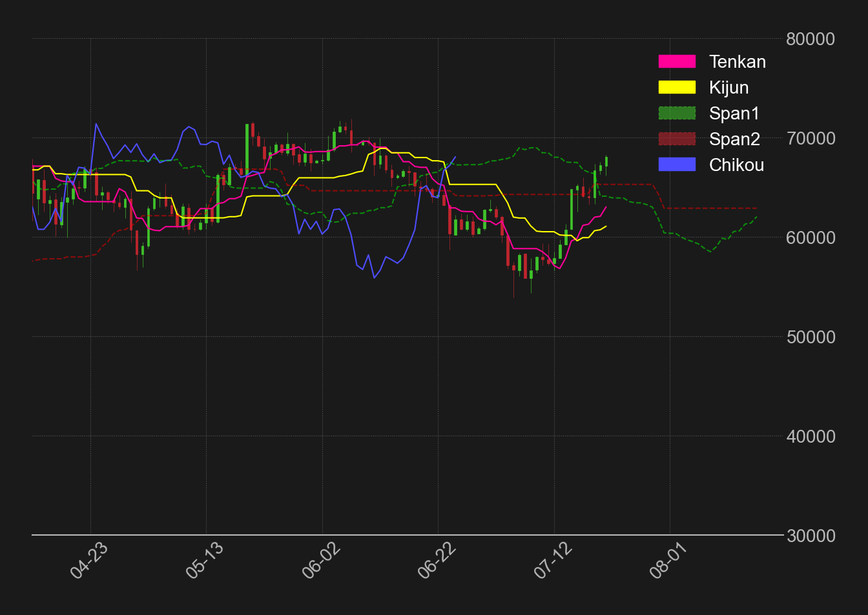Hide the Chikou series via legend
Image resolution: width=868 pixels, height=615 pixels.
point(711,165)
